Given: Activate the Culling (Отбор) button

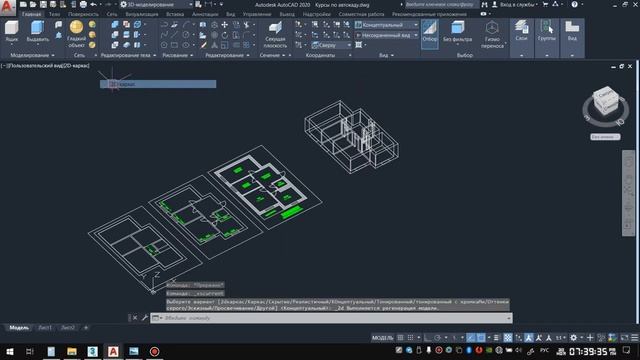Looking at the screenshot, I should point(429,34).
